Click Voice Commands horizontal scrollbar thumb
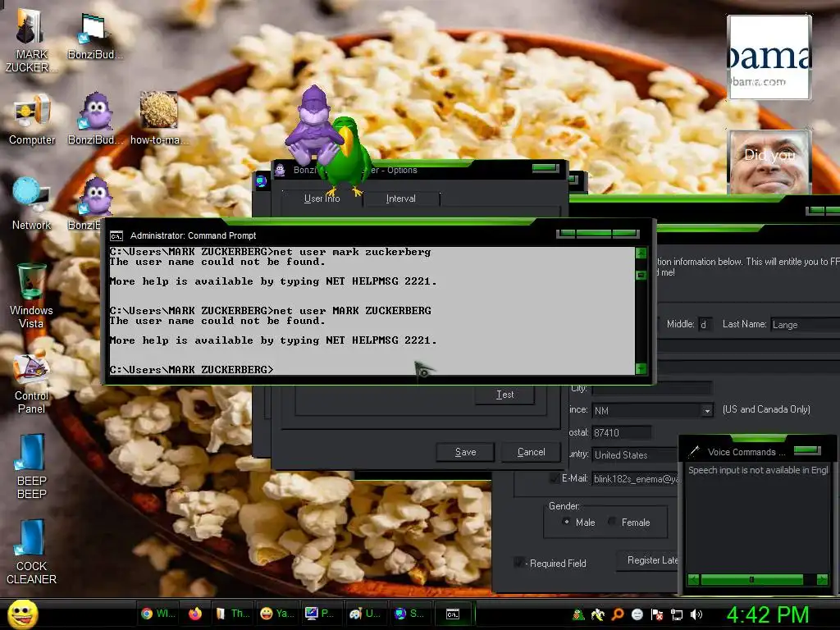The width and height of the screenshot is (840, 630). (x=752, y=580)
